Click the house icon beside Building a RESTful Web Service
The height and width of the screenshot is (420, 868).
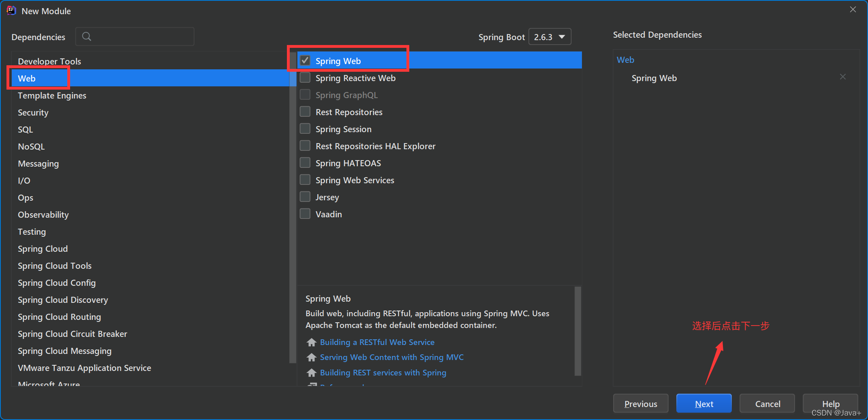(311, 343)
